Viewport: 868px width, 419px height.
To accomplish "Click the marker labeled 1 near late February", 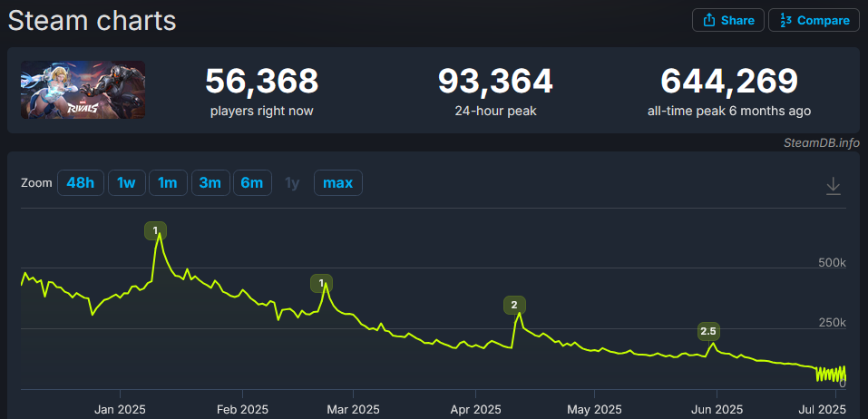I will coord(322,283).
